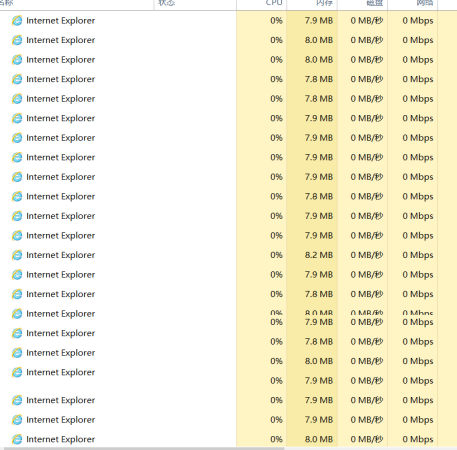Sort by the 网络 network column header
This screenshot has height=450, width=457.
(425, 3)
